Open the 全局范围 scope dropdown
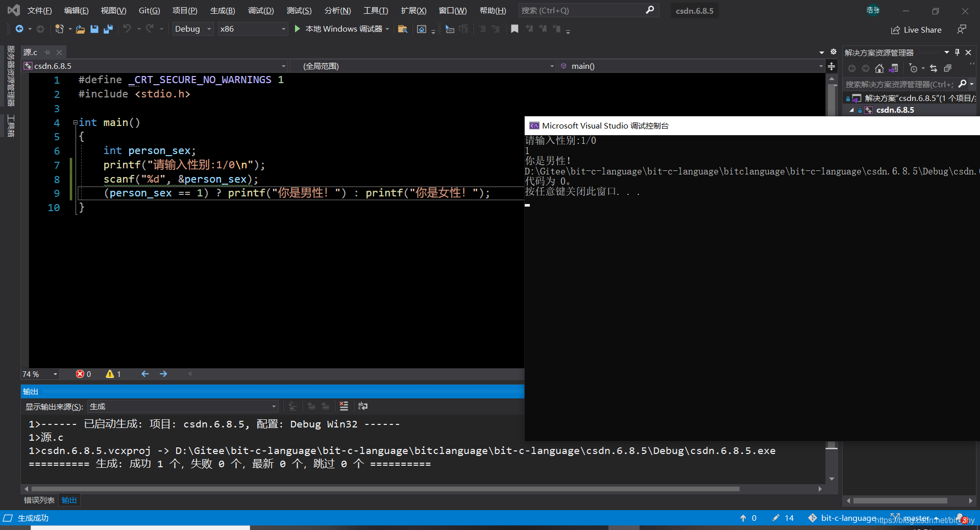The height and width of the screenshot is (530, 980). (x=423, y=66)
